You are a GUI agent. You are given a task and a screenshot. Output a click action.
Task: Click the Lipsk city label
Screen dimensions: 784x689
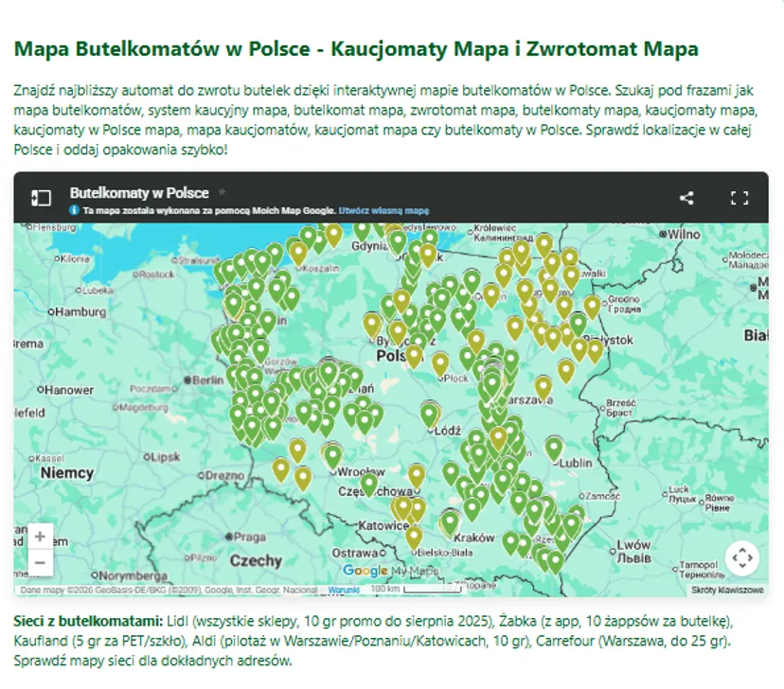[x=162, y=457]
